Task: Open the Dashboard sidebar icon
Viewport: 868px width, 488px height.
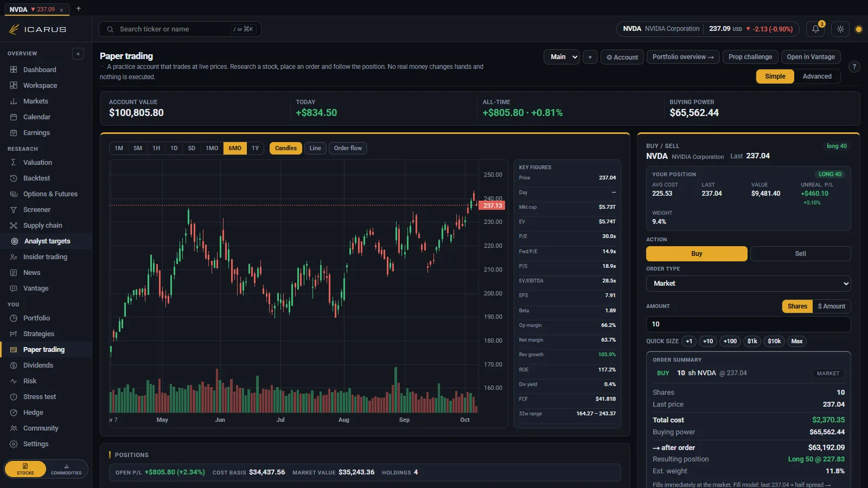Action: pyautogui.click(x=14, y=70)
